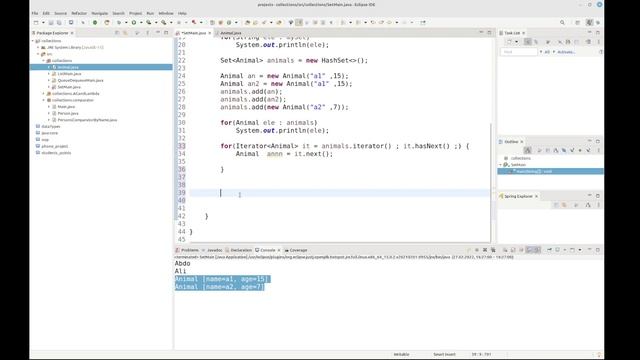Open the Refactor menu
640x360 pixels.
point(79,13)
